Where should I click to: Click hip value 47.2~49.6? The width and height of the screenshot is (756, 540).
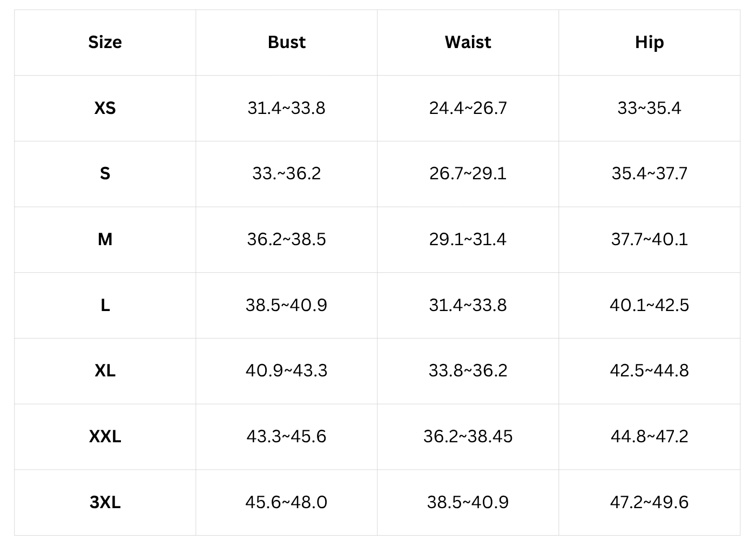tap(649, 502)
